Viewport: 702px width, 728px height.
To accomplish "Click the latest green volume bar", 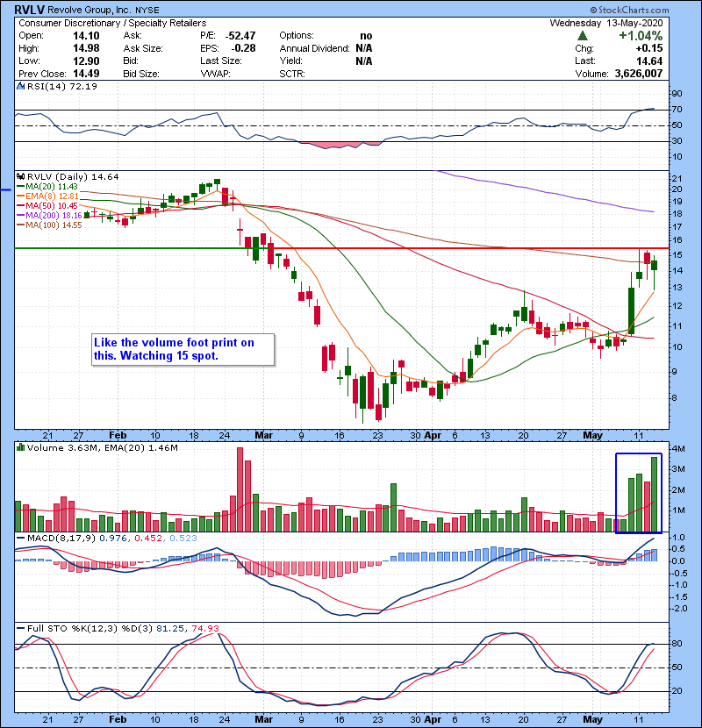I will coord(654,495).
